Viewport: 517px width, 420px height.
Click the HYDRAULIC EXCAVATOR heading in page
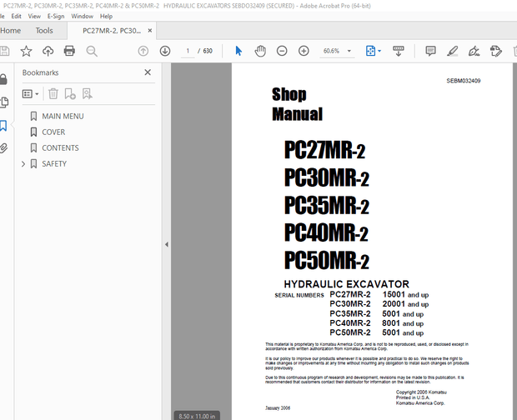click(347, 284)
